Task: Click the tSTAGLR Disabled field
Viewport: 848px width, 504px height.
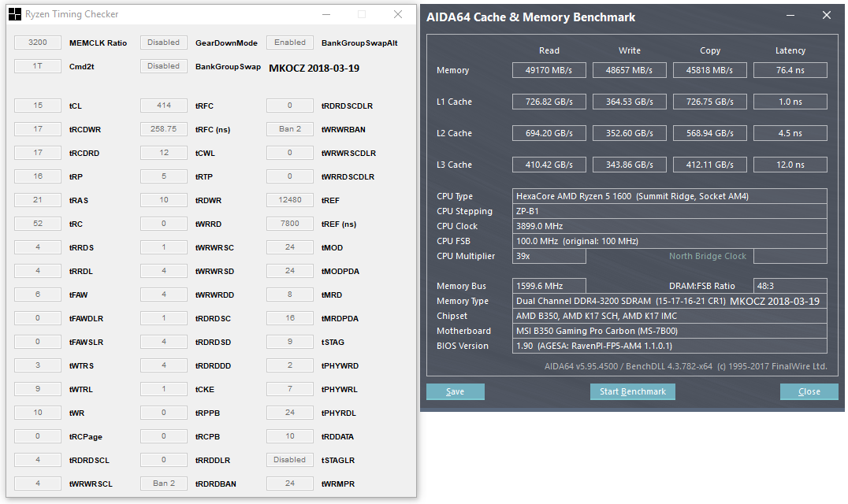Action: 290,460
